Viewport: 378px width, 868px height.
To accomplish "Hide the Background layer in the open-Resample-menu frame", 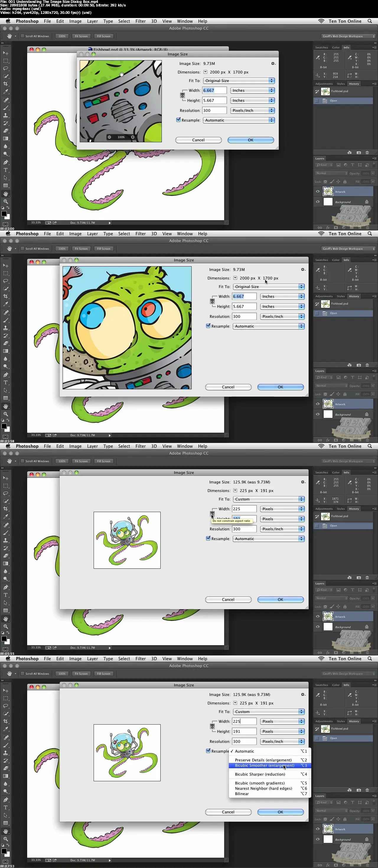I will 318,839.
